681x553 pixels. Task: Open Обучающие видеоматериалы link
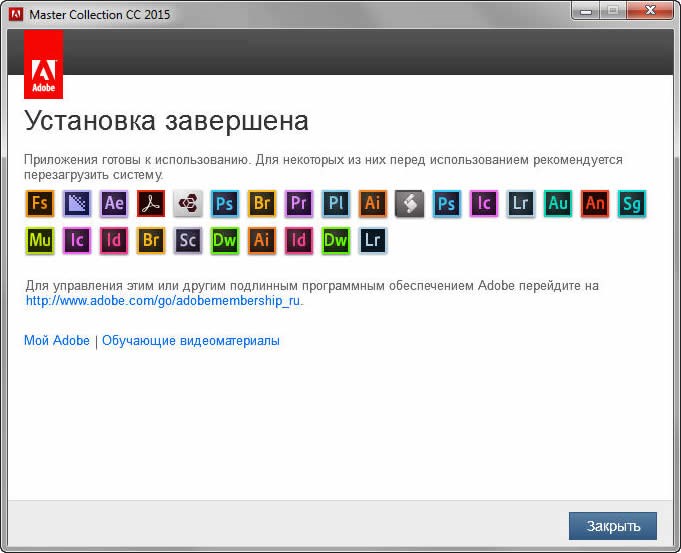coord(191,341)
